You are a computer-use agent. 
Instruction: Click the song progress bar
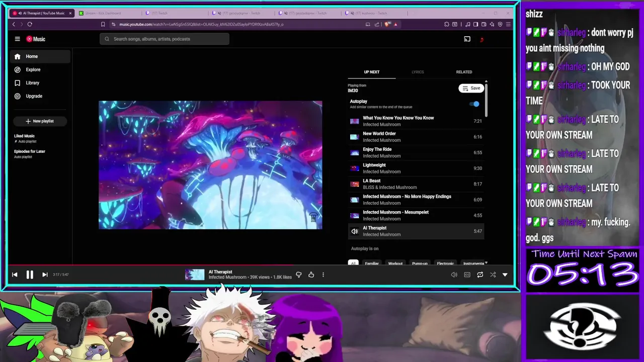coord(260,265)
